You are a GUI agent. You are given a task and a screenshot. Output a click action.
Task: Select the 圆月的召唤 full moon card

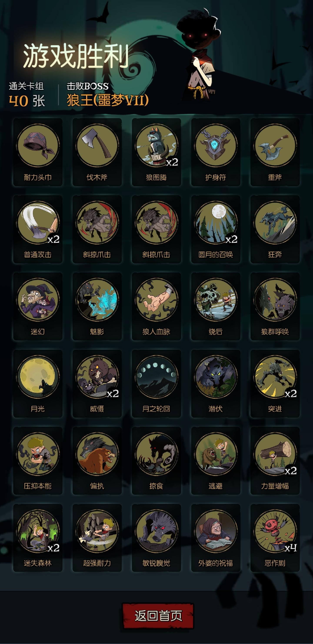pyautogui.click(x=216, y=229)
